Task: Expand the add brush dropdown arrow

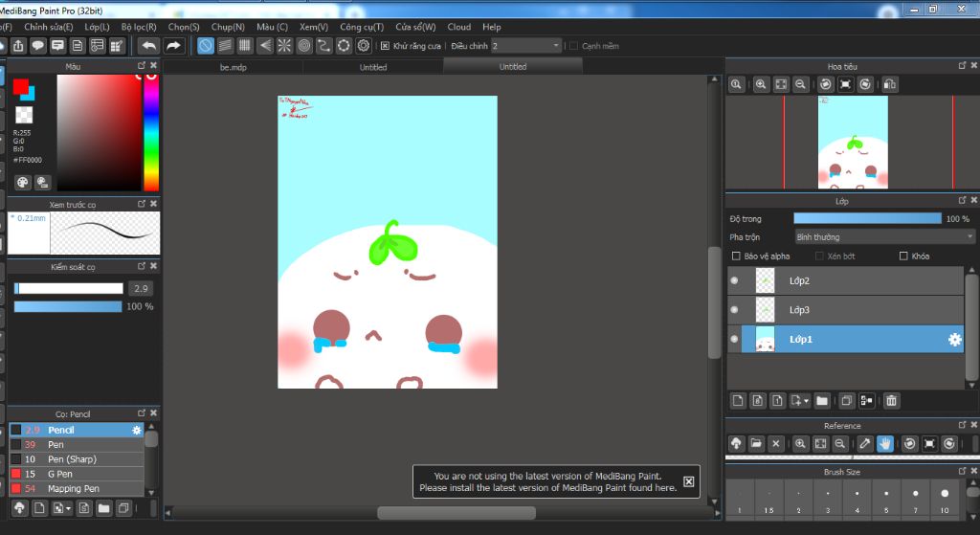Action: pos(68,508)
